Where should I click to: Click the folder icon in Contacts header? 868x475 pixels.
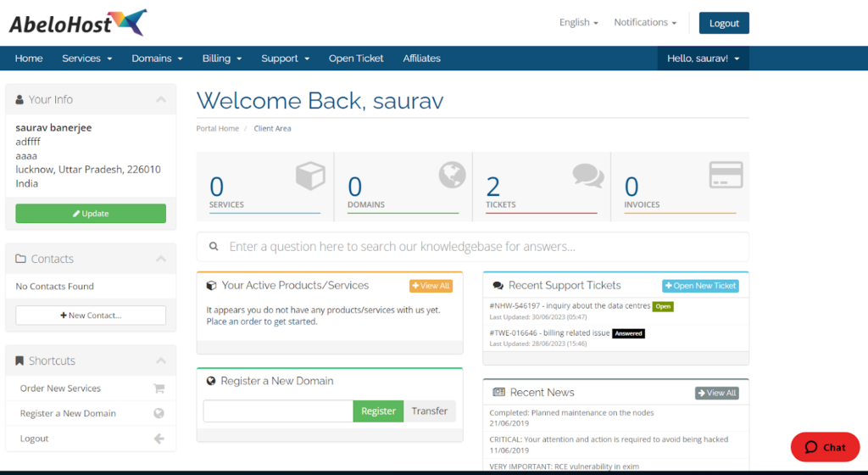[x=20, y=259]
